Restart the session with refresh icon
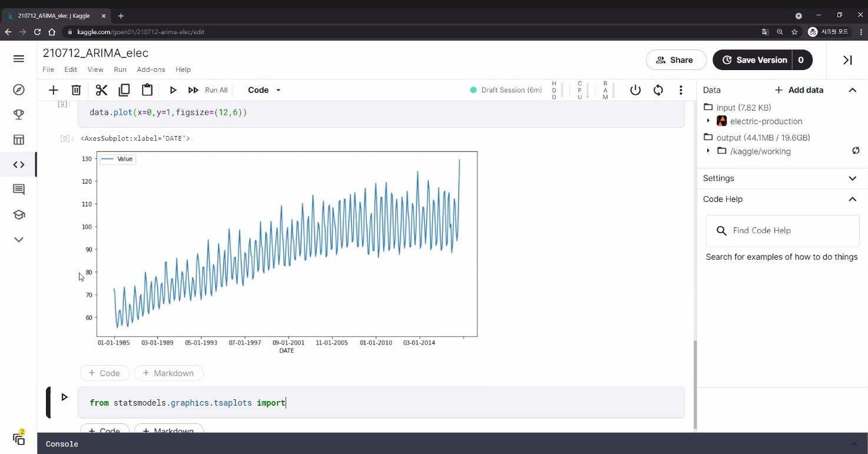 [x=658, y=90]
